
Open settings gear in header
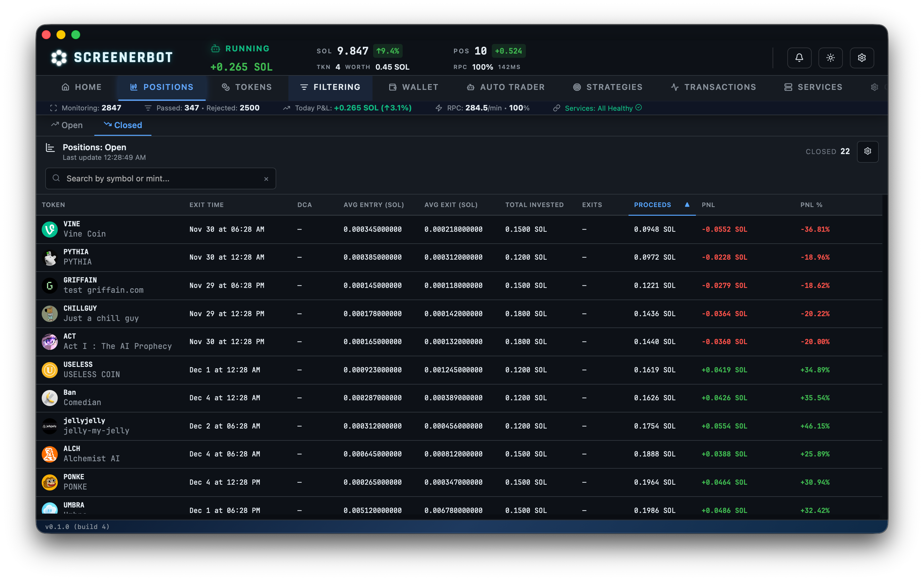[x=861, y=57]
